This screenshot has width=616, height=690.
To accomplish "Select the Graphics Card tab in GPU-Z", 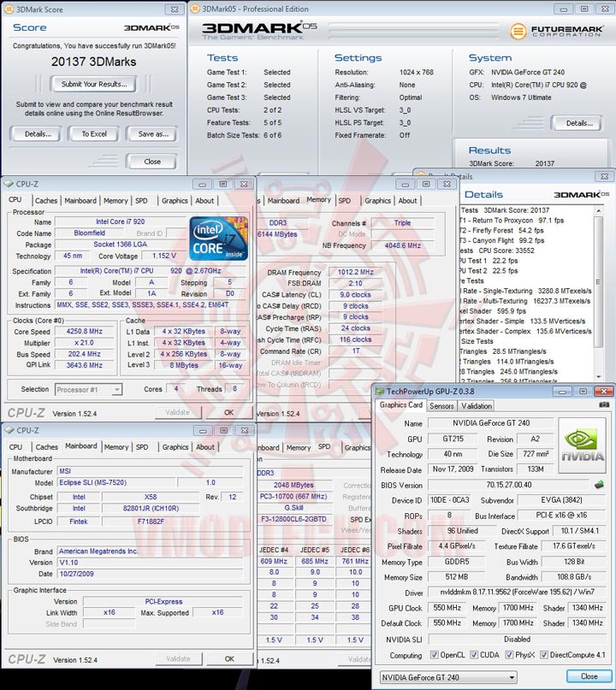I will (x=400, y=404).
